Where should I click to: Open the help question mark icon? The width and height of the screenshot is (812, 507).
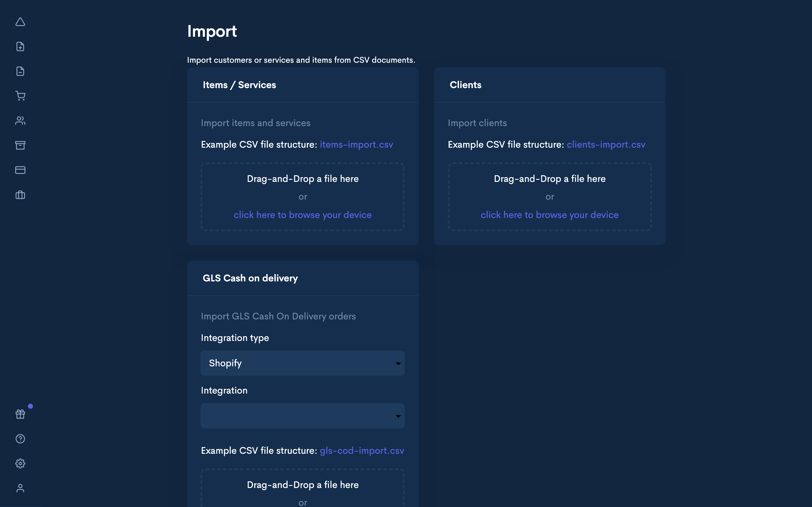tap(20, 439)
